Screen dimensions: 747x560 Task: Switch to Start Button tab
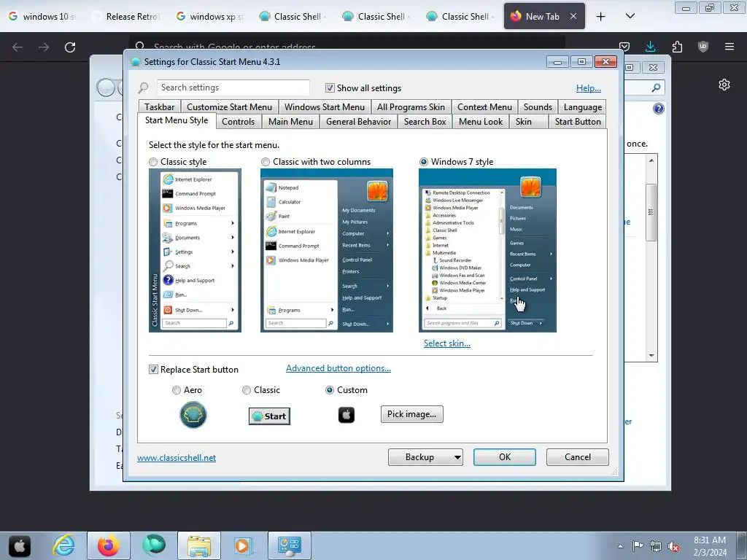coord(578,122)
